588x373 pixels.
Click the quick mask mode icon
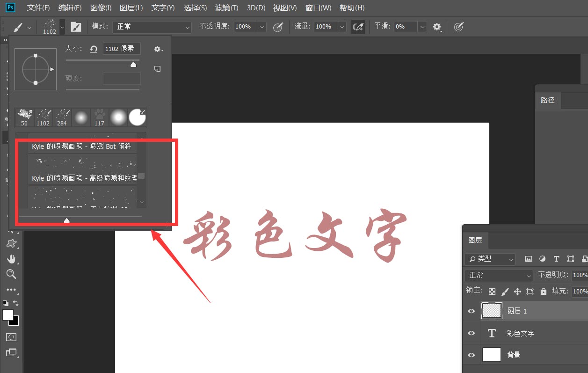[12, 337]
